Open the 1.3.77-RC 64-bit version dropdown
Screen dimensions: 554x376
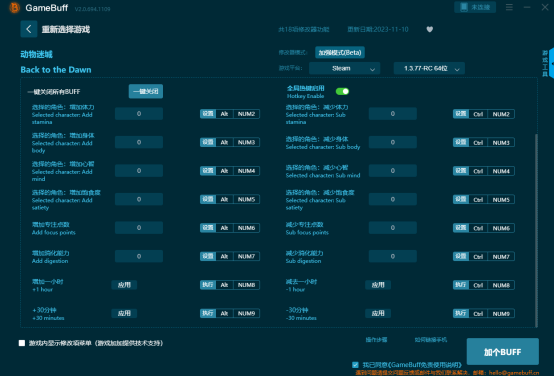(429, 69)
